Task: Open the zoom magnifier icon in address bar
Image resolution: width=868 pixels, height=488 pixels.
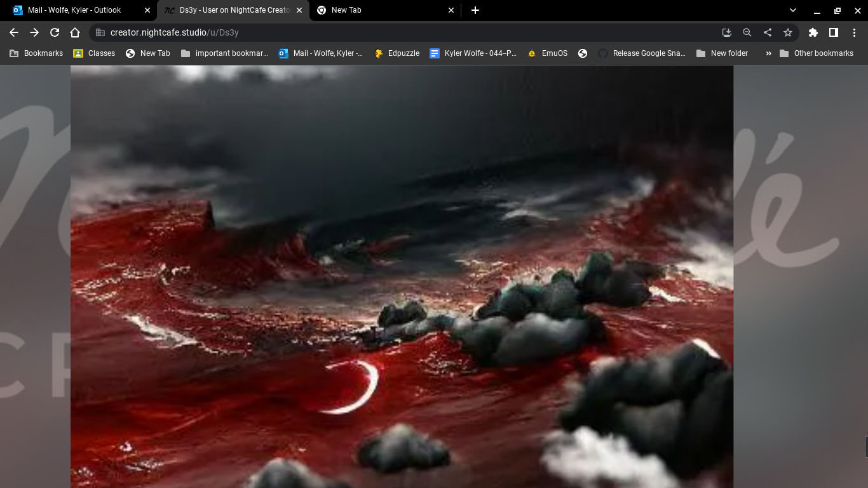Action: [747, 32]
